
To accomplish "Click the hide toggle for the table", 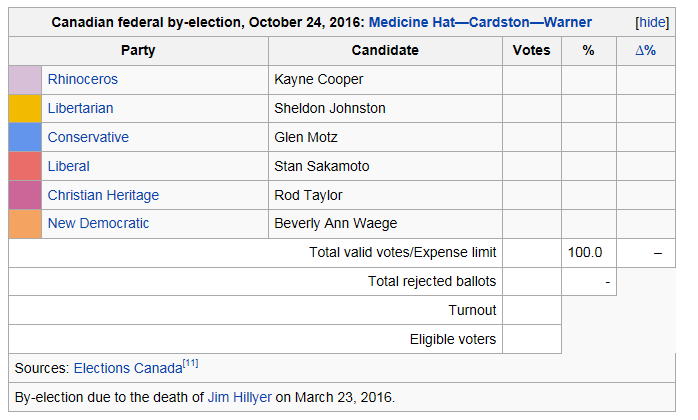I will [652, 22].
